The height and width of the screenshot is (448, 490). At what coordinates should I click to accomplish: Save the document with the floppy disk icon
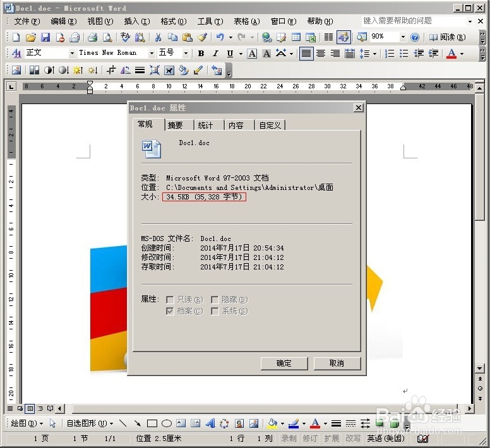point(45,37)
